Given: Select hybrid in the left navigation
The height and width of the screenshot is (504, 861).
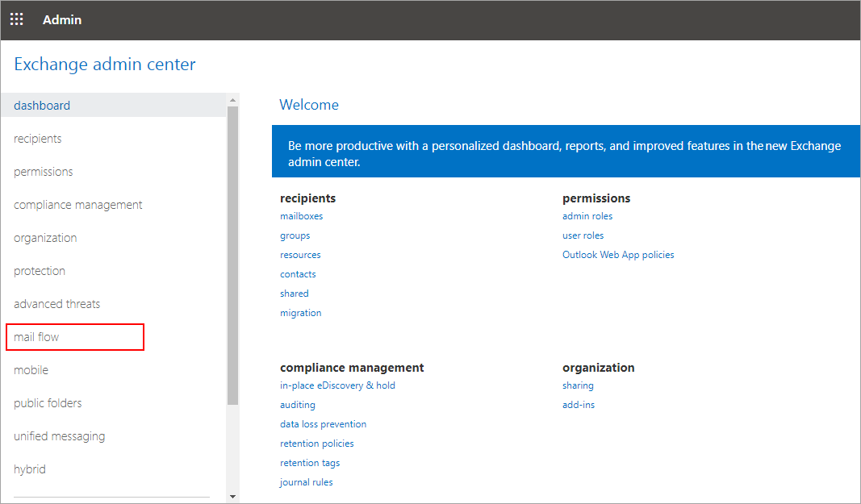Looking at the screenshot, I should (30, 469).
